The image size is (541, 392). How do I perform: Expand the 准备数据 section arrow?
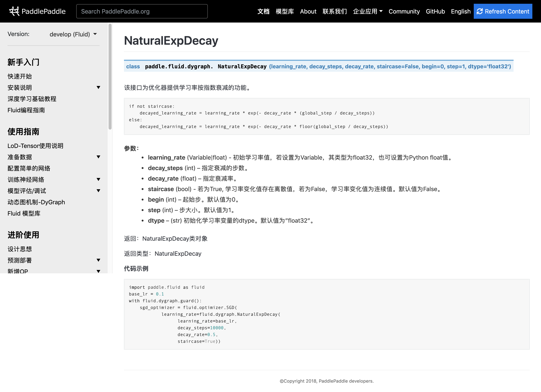click(x=98, y=157)
